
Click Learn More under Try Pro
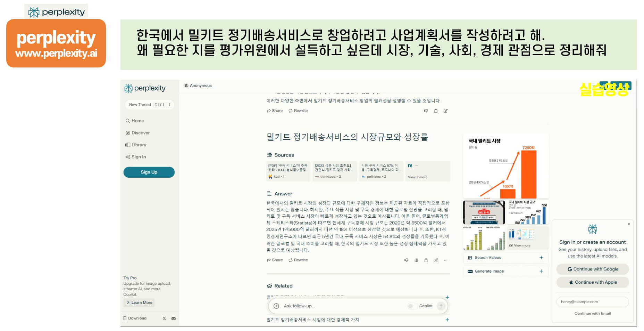point(139,302)
